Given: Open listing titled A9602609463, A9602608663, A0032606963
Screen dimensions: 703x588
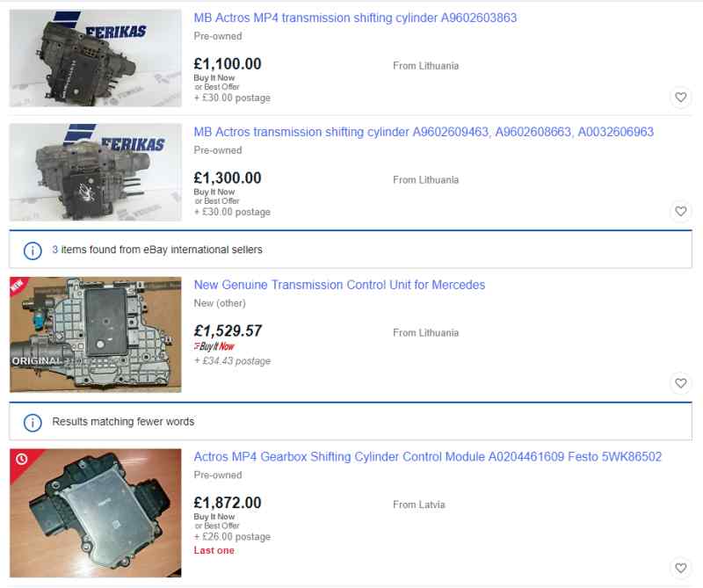Looking at the screenshot, I should click(x=424, y=132).
